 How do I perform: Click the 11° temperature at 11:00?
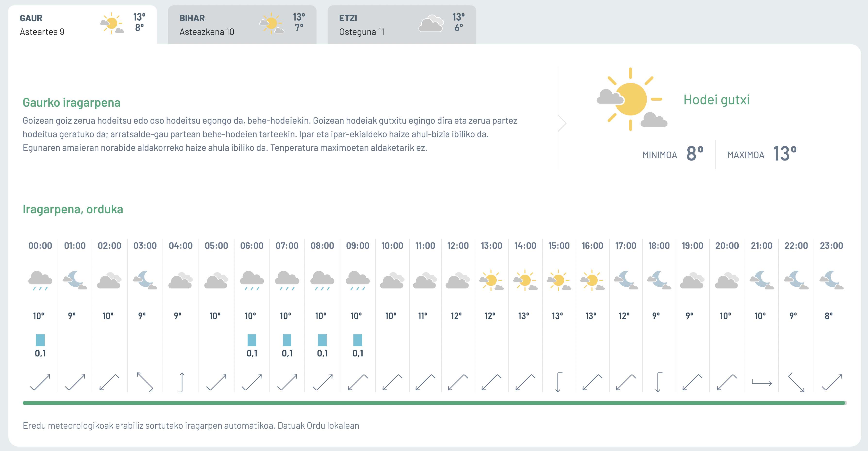423,316
